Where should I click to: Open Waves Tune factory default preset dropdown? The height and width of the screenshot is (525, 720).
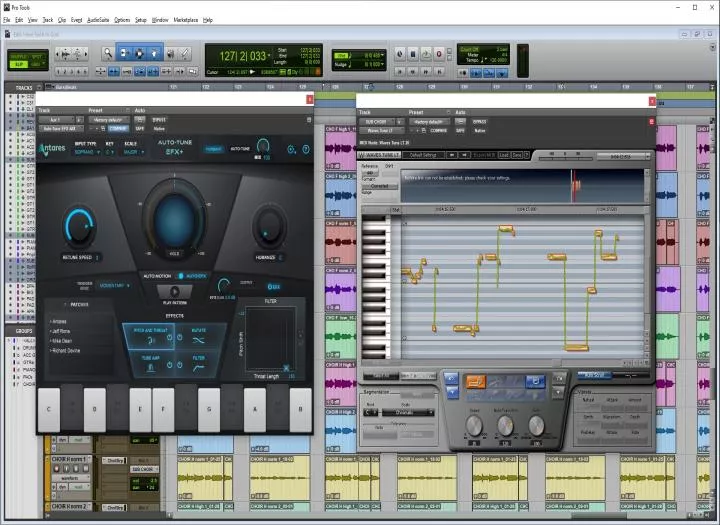[x=429, y=122]
